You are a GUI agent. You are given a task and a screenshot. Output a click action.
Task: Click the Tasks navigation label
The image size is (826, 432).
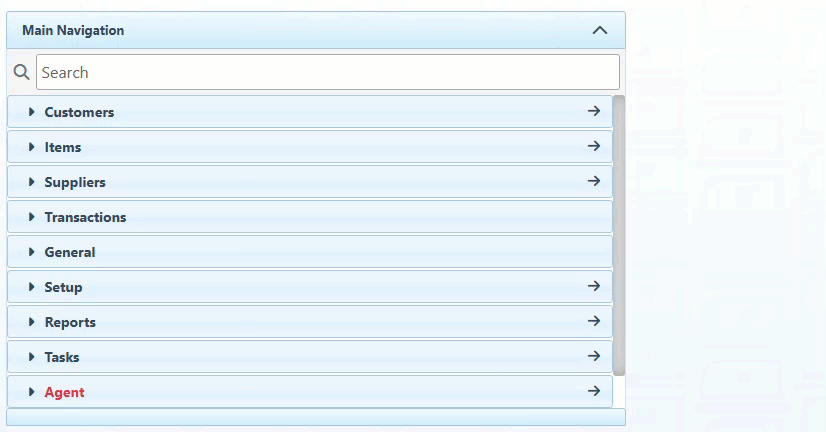[62, 357]
